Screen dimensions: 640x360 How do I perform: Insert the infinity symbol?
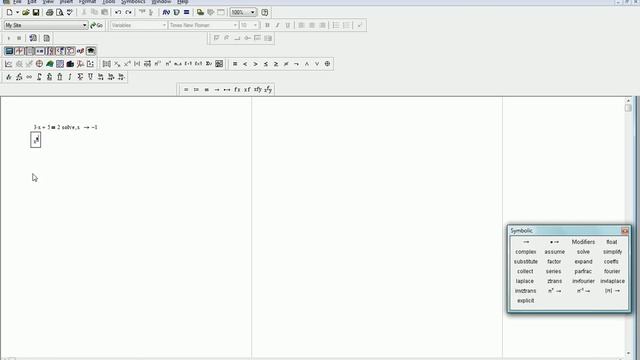29,77
